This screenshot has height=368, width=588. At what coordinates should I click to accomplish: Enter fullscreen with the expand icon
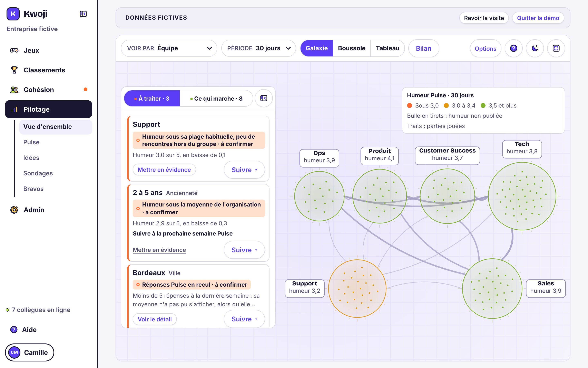click(556, 48)
